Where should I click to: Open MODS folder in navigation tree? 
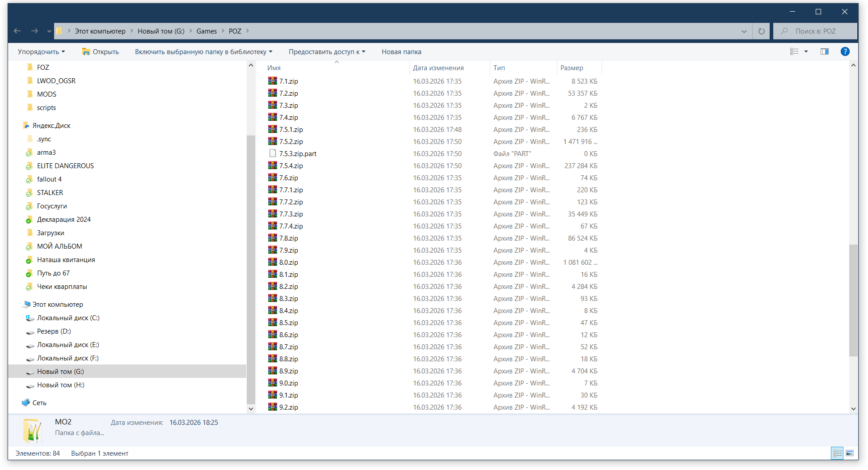[x=46, y=94]
